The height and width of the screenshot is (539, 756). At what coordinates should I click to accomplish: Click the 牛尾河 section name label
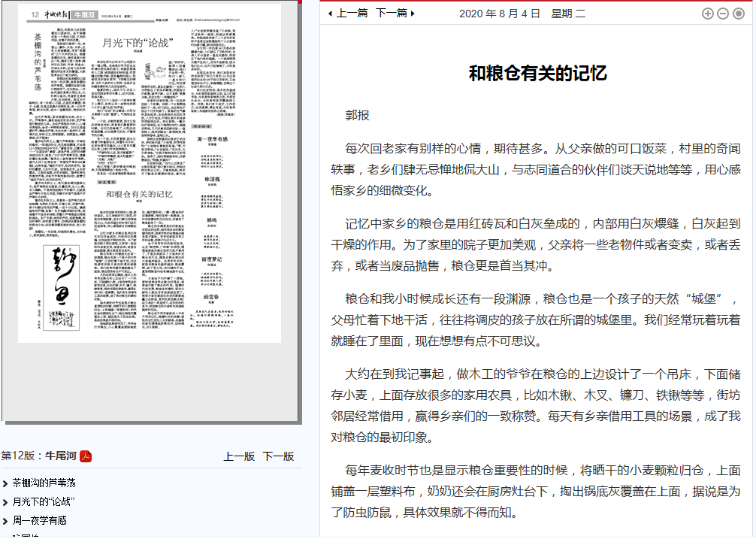(61, 456)
